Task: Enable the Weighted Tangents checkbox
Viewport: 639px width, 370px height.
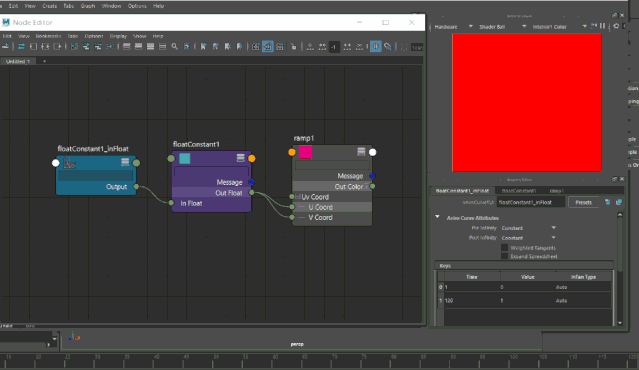Action: (505, 247)
